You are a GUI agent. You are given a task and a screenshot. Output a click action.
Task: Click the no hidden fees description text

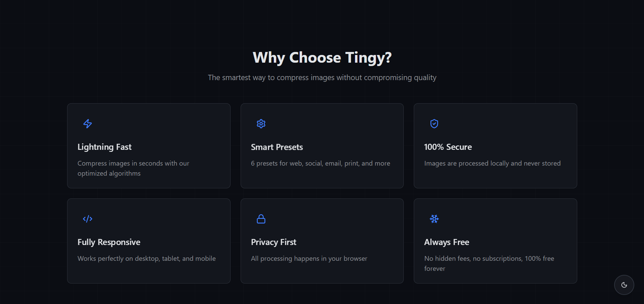[489, 259]
